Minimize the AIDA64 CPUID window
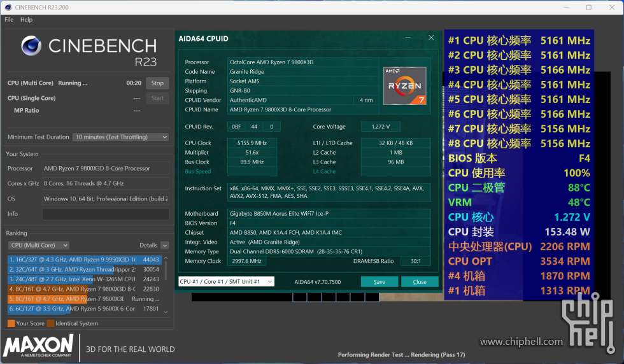The image size is (624, 364). (408, 38)
